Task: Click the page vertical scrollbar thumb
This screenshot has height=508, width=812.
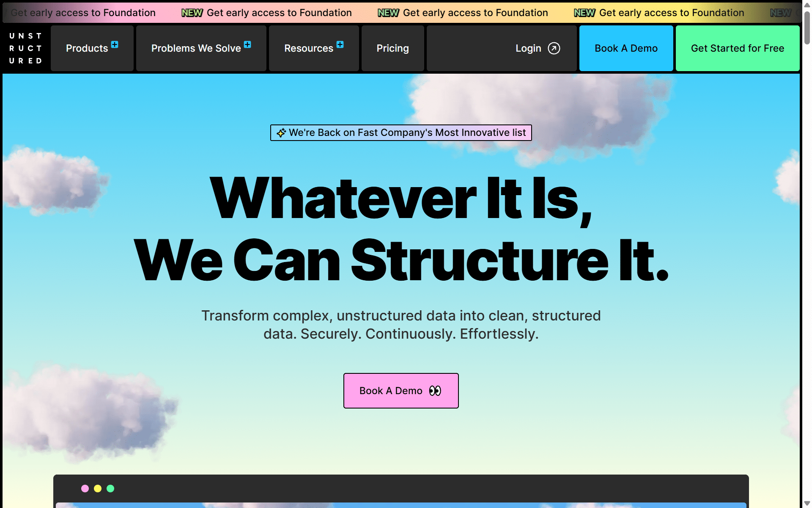Action: pos(807,28)
